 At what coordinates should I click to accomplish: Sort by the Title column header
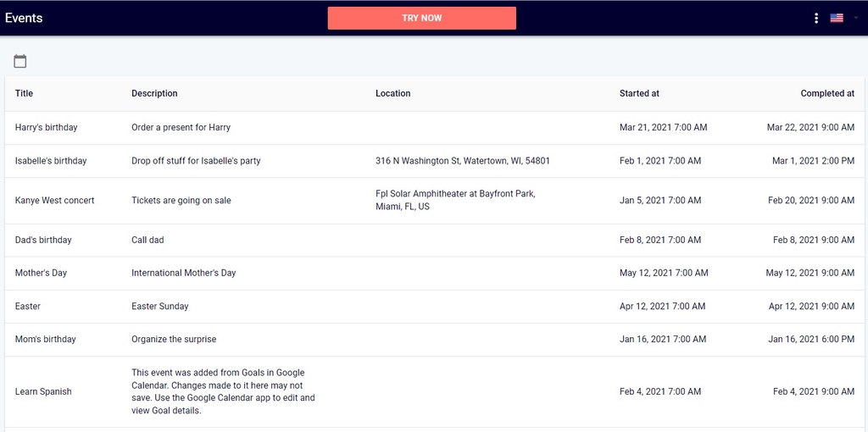pos(24,93)
